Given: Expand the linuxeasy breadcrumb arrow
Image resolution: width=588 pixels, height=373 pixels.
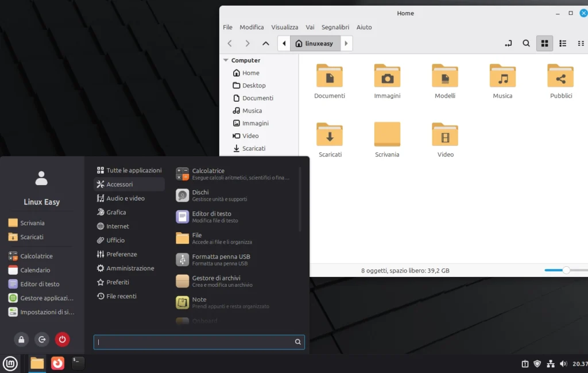Looking at the screenshot, I should point(346,43).
